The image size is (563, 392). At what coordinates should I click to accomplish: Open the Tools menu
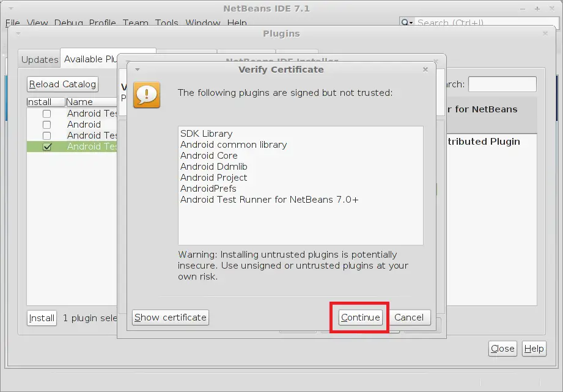click(x=167, y=23)
